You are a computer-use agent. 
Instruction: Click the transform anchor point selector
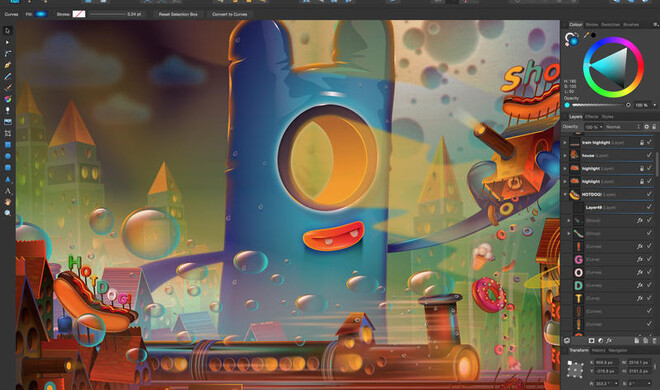click(575, 369)
